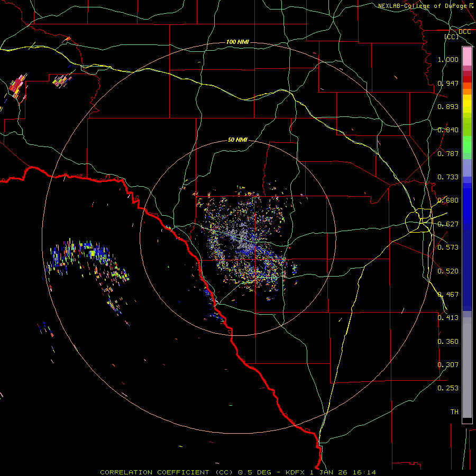Image resolution: width=476 pixels, height=476 pixels.
Task: Click the '[CC]' legend heading
Action: (x=452, y=36)
